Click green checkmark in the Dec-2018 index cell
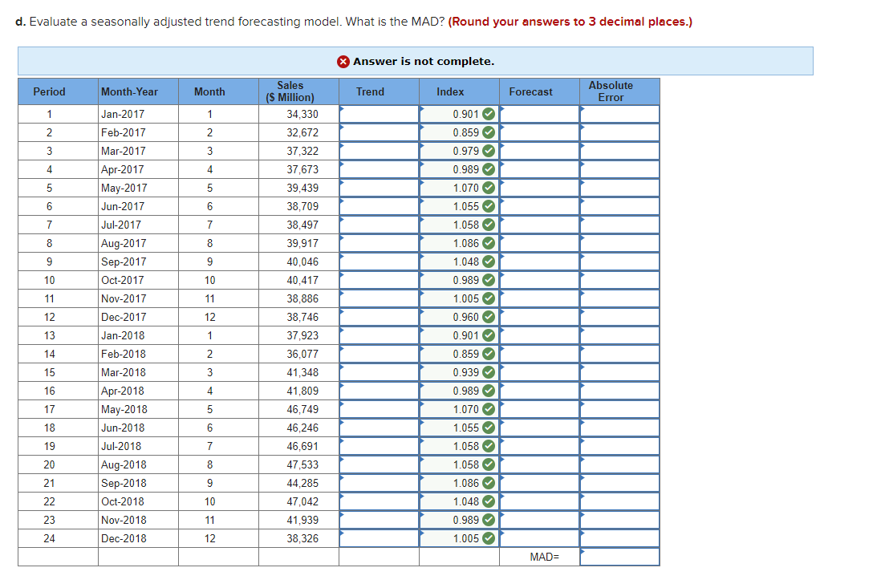 (x=489, y=538)
